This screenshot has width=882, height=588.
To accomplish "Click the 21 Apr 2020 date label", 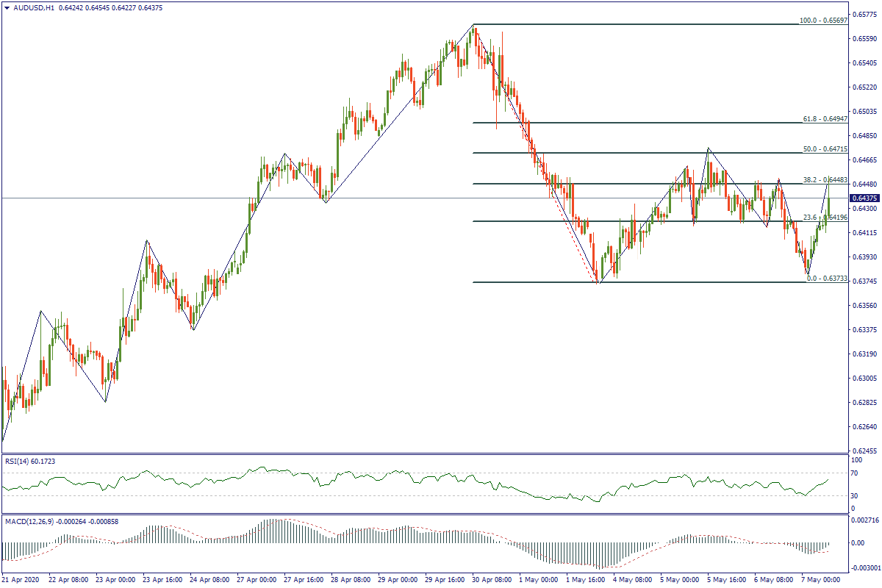I will (x=22, y=580).
